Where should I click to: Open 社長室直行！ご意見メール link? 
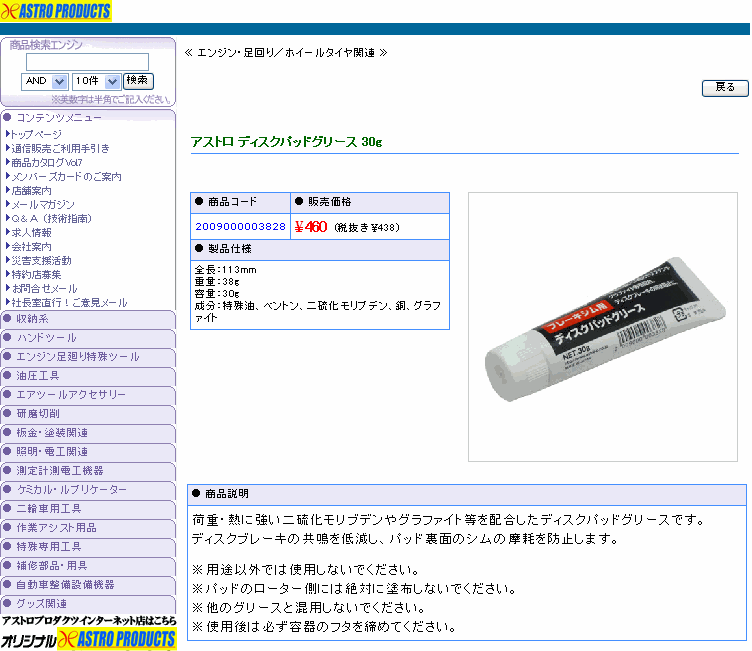69,303
